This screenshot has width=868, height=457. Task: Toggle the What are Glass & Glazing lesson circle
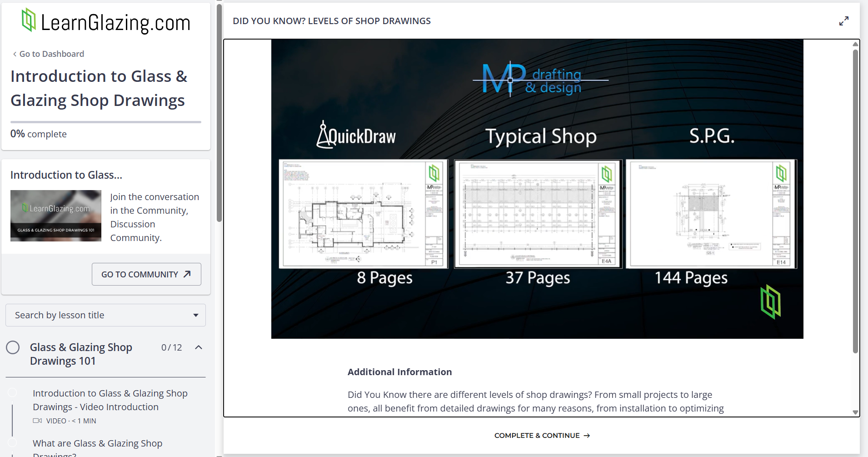pyautogui.click(x=13, y=442)
